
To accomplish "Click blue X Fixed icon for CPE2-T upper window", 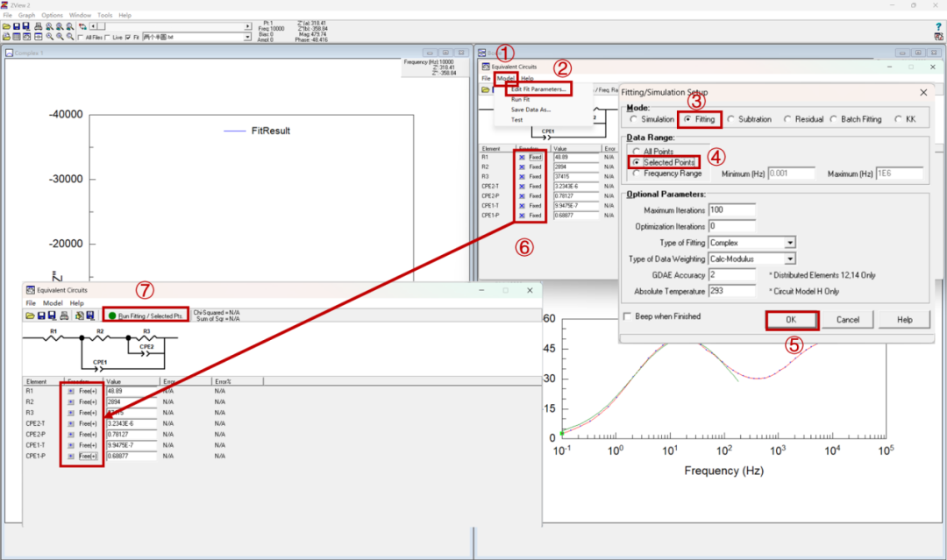I will point(522,187).
